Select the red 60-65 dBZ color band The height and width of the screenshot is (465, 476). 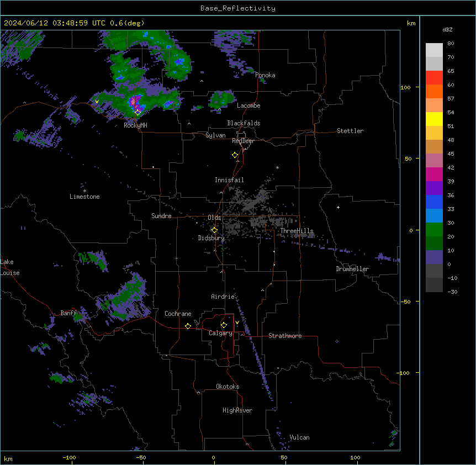click(x=434, y=78)
